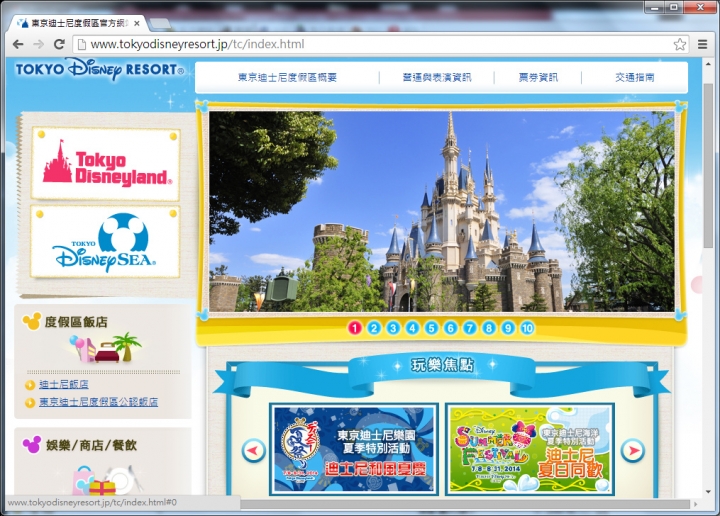This screenshot has width=720, height=516.
Task: Select slide 8 in the slideshow pager
Action: (x=489, y=328)
